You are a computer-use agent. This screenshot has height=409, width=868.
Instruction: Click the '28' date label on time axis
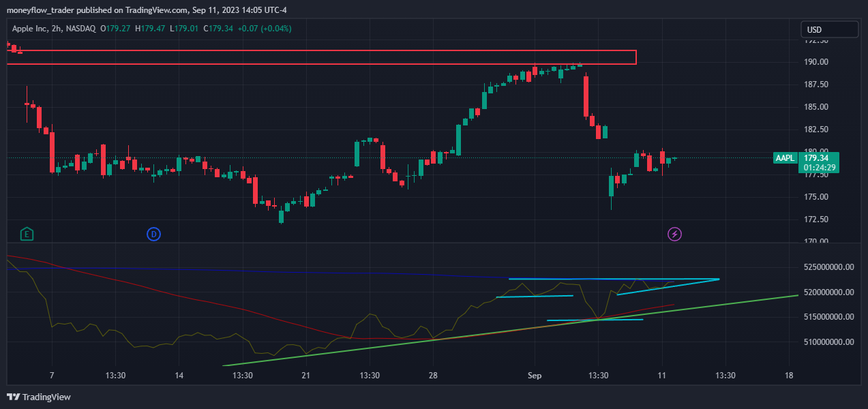tap(433, 376)
